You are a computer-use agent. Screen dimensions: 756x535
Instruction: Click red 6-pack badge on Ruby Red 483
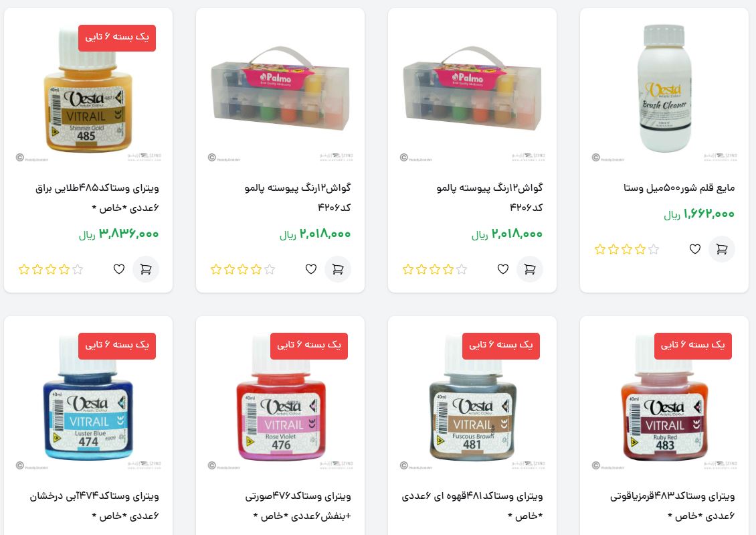tap(693, 346)
